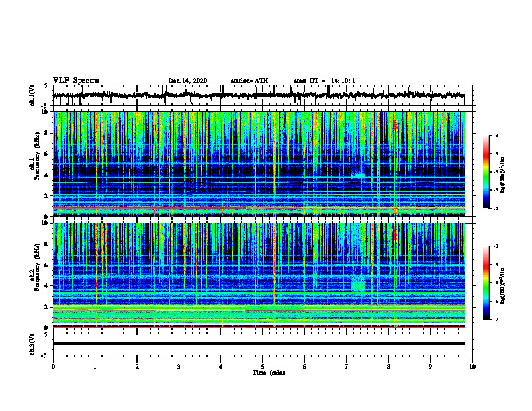Screen dimensions: 532x411
Task: Click the "-3" label on ch.1 colorbar
Action: pyautogui.click(x=495, y=135)
